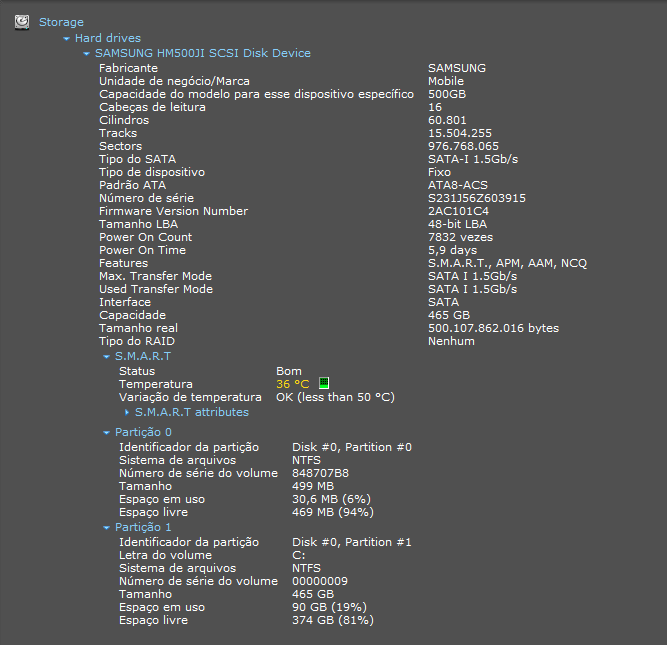Select the 500GB model capacity value

pos(447,94)
